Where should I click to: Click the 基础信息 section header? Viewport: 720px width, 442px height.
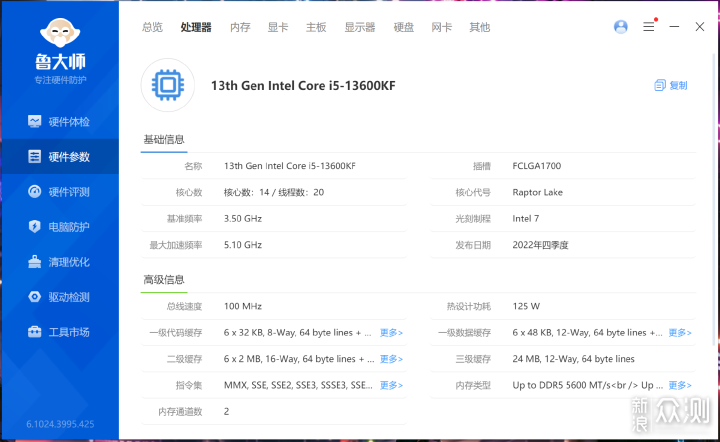coord(164,139)
